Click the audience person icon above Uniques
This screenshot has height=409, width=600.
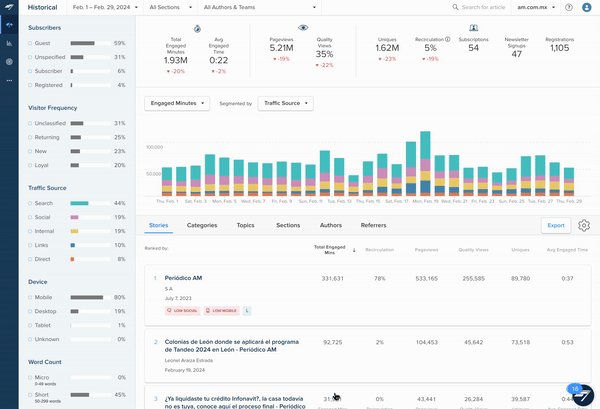click(x=473, y=28)
